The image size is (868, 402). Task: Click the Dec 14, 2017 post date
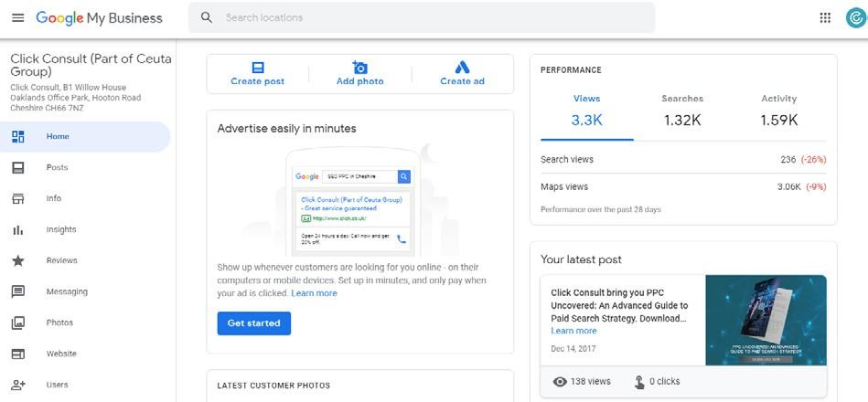coord(573,349)
